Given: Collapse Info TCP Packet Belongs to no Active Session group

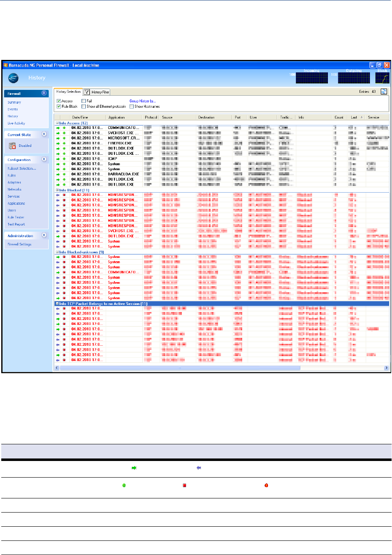Looking at the screenshot, I should coord(57,304).
